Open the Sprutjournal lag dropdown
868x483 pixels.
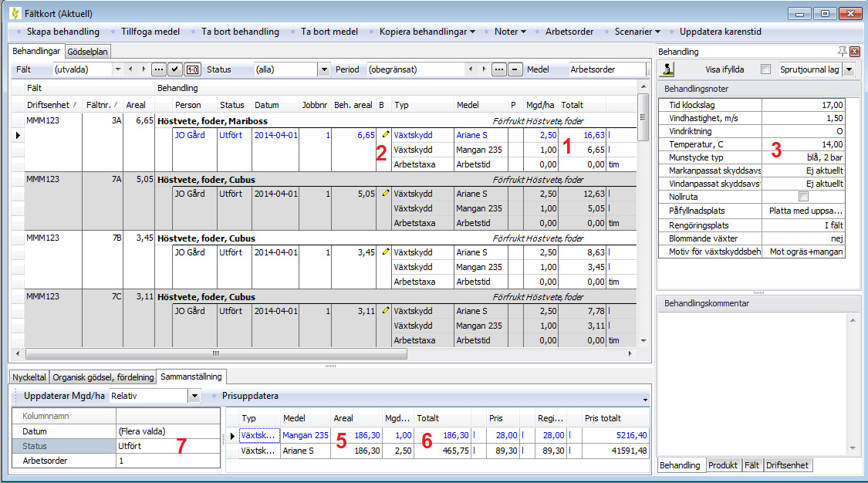coord(849,69)
